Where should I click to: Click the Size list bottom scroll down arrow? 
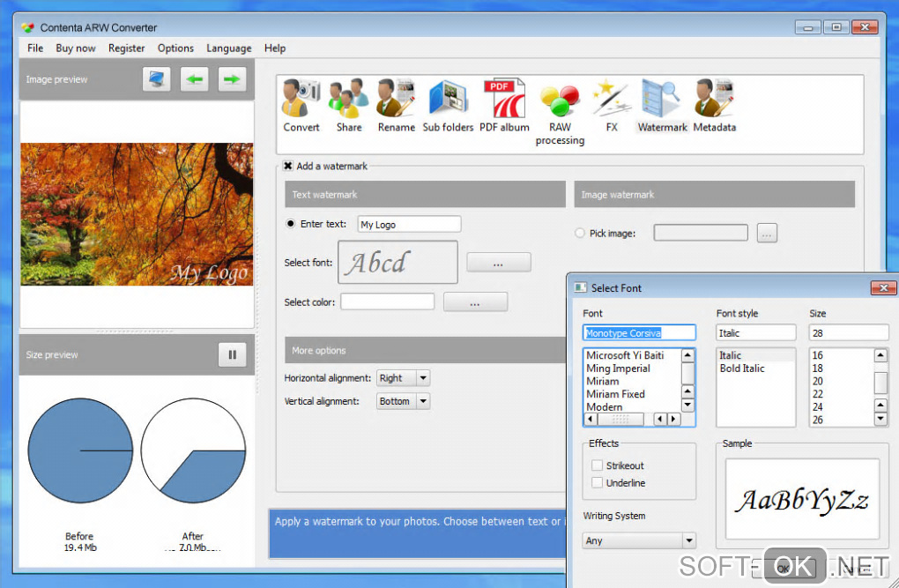pyautogui.click(x=880, y=420)
